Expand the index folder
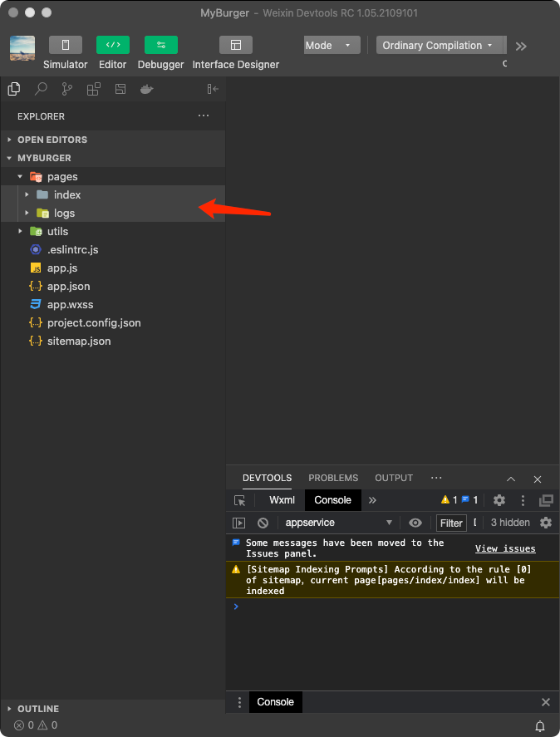This screenshot has height=737, width=560. click(113, 194)
